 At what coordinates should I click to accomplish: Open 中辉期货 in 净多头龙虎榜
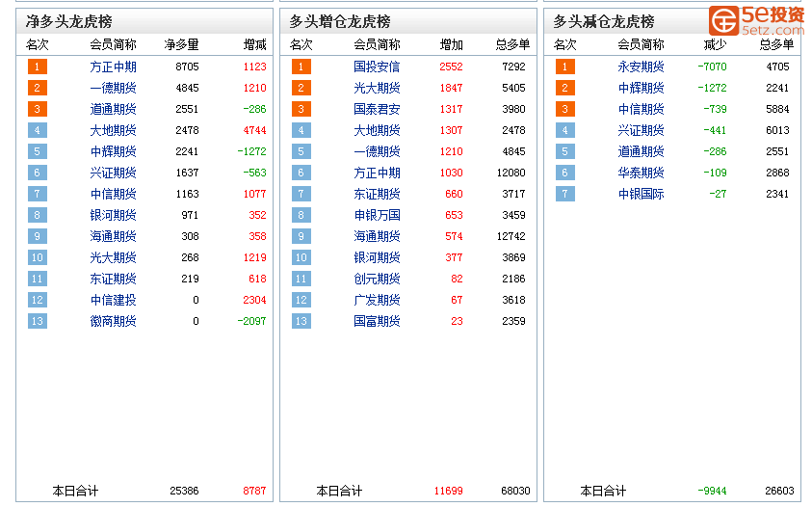click(113, 151)
